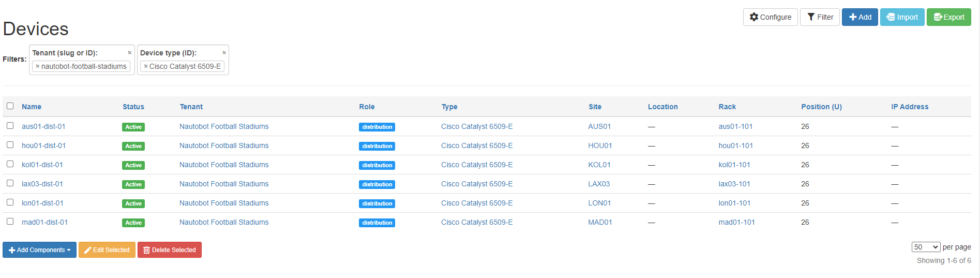Open the hou01-dist-01 device link
The height and width of the screenshot is (278, 980).
click(43, 145)
